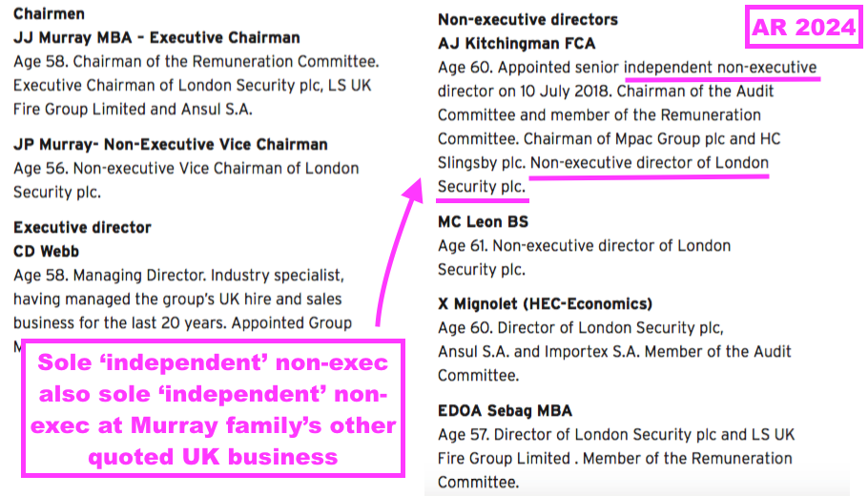Click the AR 2024 label box
Viewport: 868px width, 496px height.
click(x=803, y=27)
